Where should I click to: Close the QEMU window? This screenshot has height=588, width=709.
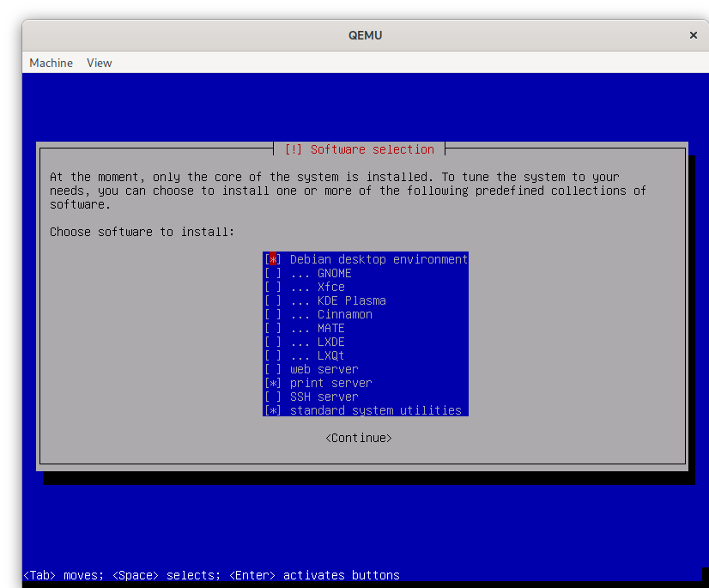coord(694,35)
